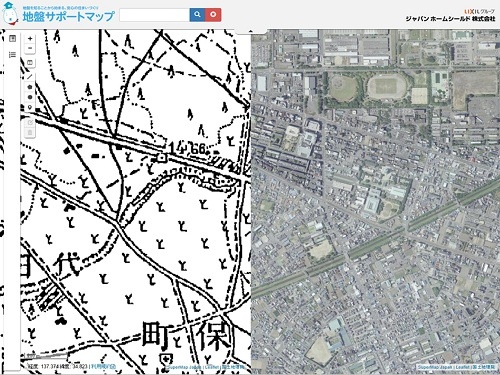Click the address search input field
Image resolution: width=500 pixels, height=375 pixels.
[154, 15]
